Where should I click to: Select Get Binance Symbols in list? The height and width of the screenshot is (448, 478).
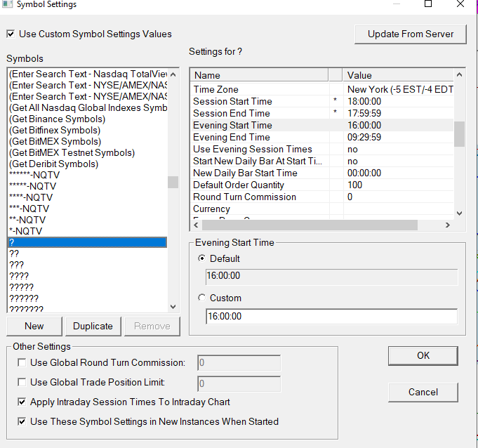(x=88, y=119)
